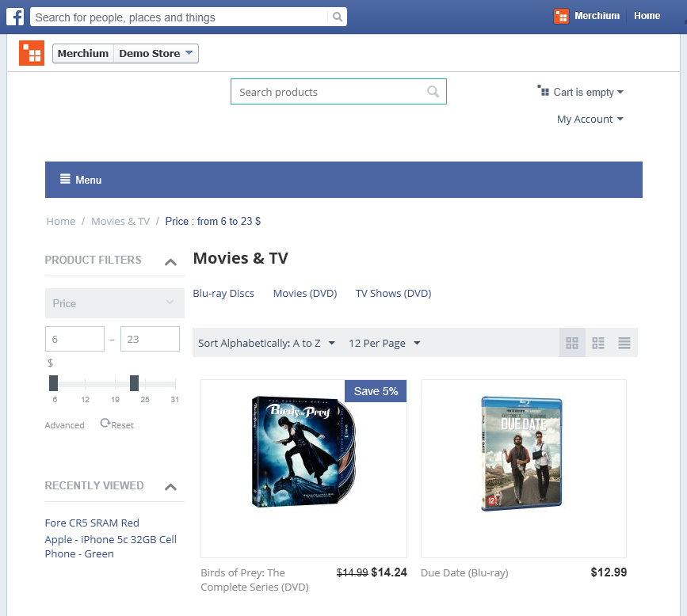Click the Merchium icon in the top bar

click(561, 16)
